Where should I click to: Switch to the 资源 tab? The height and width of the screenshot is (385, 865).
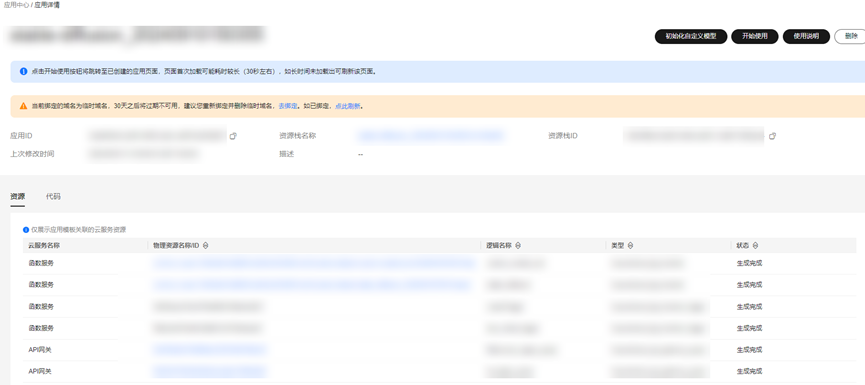click(18, 196)
